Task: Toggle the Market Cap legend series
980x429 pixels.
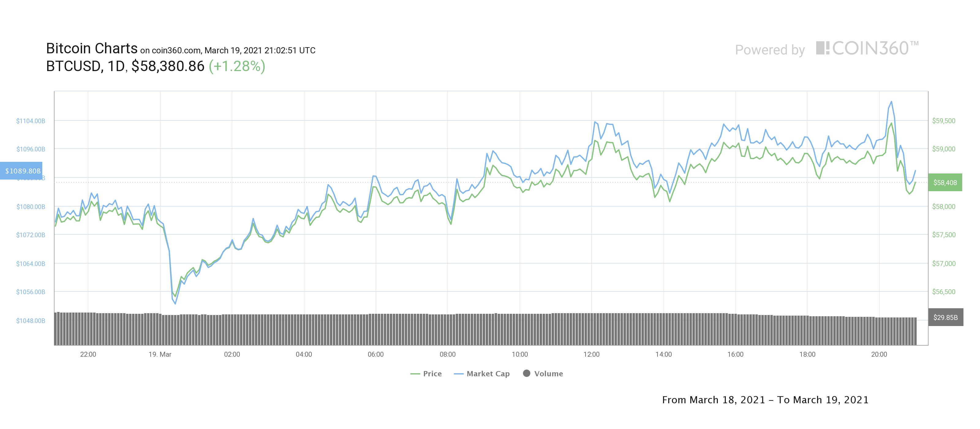Action: tap(482, 374)
